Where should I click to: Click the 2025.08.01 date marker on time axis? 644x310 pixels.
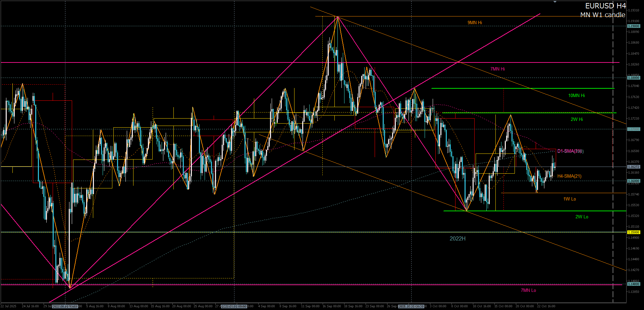pos(65,306)
